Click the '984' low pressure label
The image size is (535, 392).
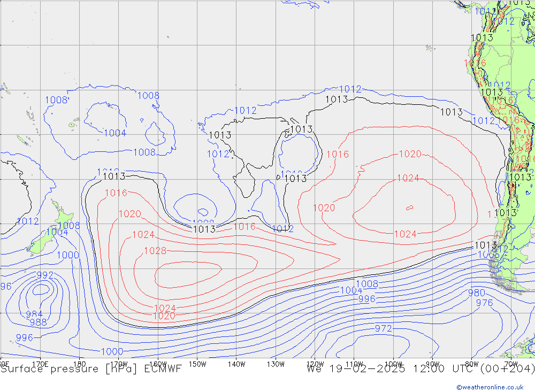(34, 314)
